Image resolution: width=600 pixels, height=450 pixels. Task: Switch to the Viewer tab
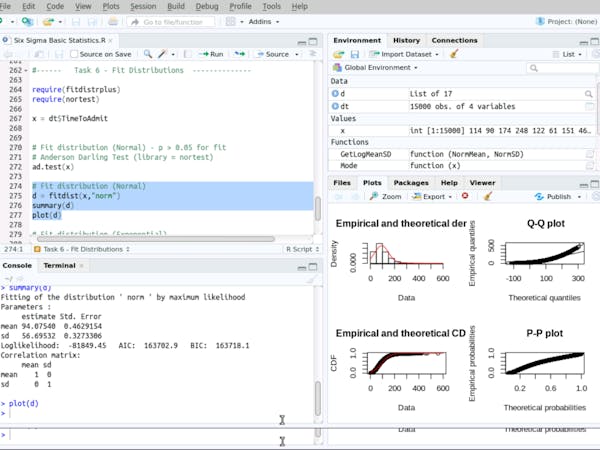coord(482,183)
